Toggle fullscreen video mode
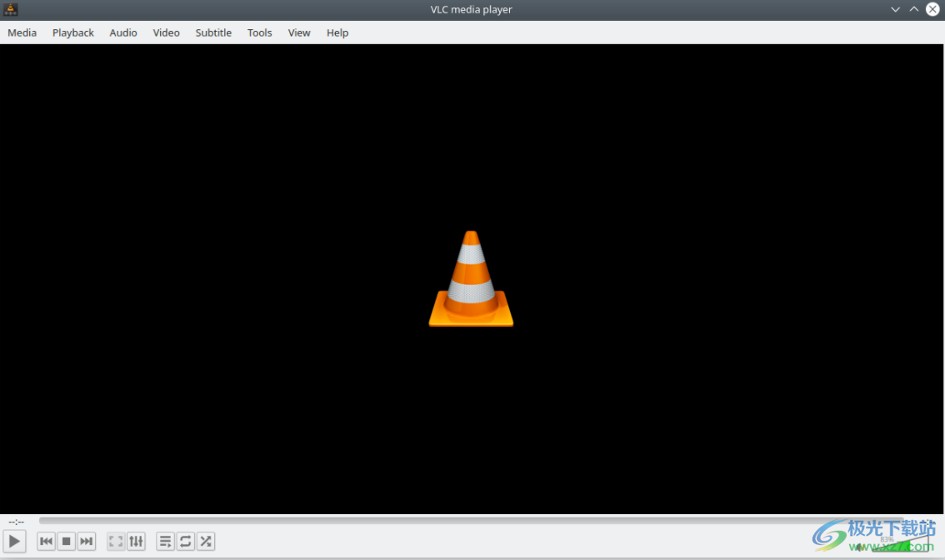945x560 pixels. 116,542
